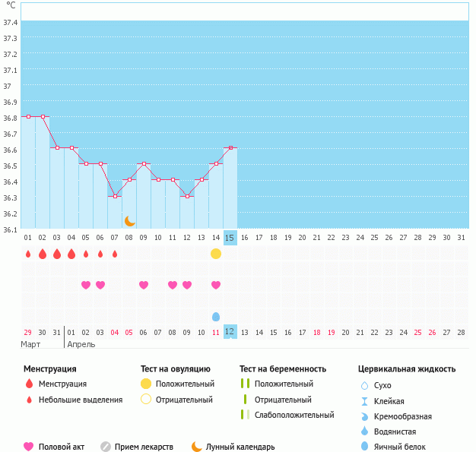
Task: Click the Клейкая cervical fluid icon
Action: (x=364, y=401)
